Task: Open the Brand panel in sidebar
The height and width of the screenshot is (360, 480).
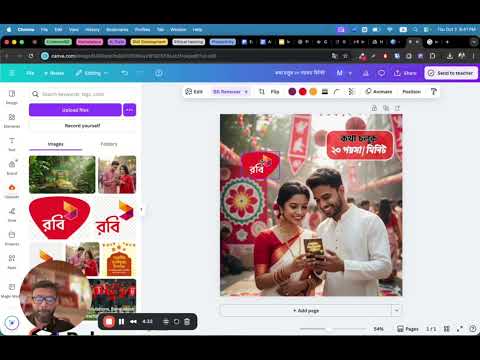Action: pos(12,167)
